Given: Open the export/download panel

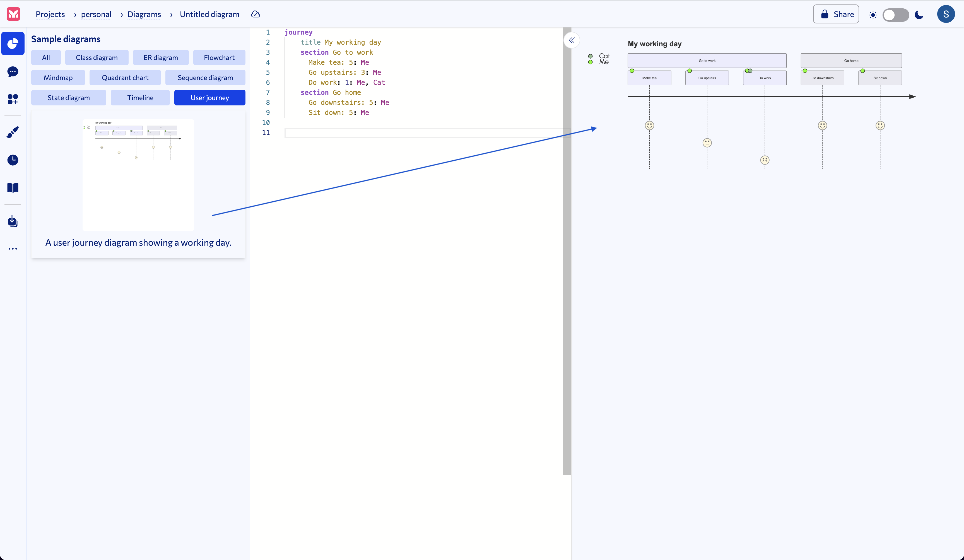Looking at the screenshot, I should (x=13, y=221).
